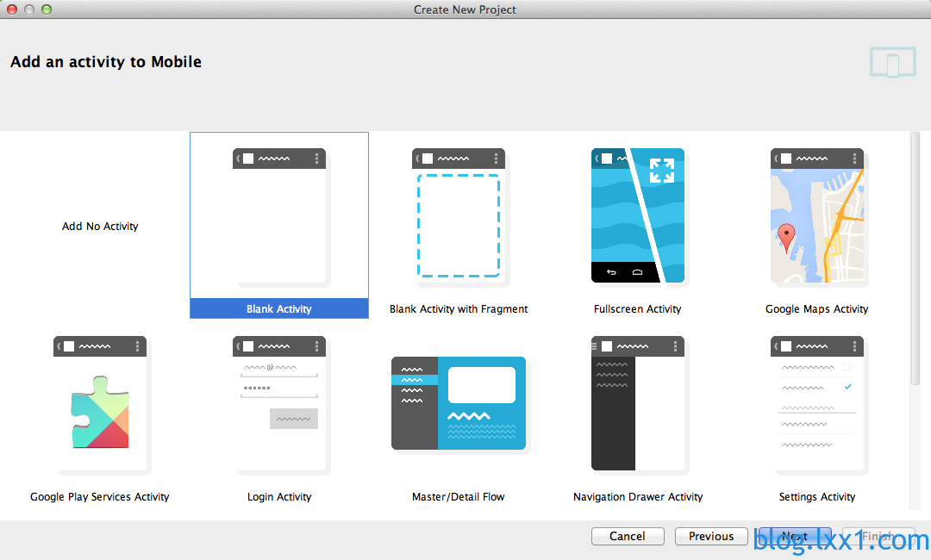Click the Navigation Drawer Activity label

[x=638, y=496]
